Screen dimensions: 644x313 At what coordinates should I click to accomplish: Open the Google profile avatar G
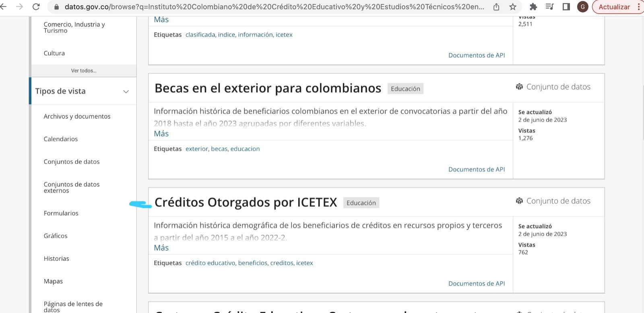click(582, 7)
